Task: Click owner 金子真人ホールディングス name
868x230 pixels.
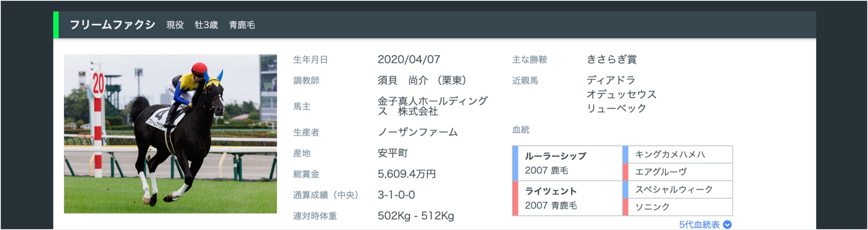Action: pyautogui.click(x=432, y=106)
